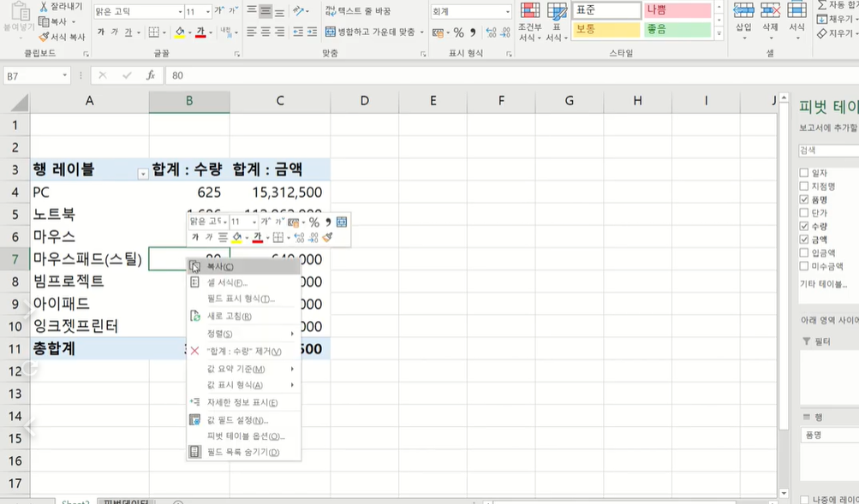Viewport: 859px width, 504px height.
Task: Click ribbon decrease decimal icon
Action: 505,33
